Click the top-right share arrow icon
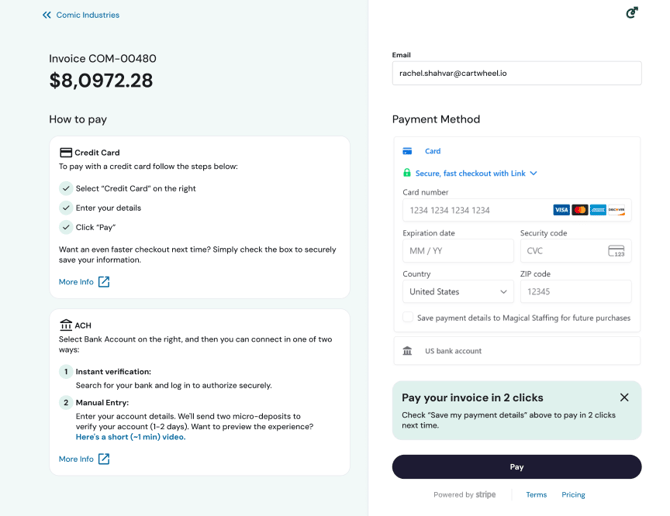 point(631,13)
